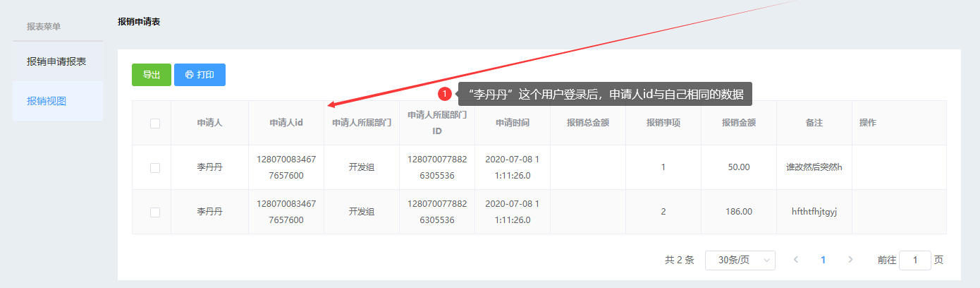Click the 共 2 条 total count text

(680, 260)
